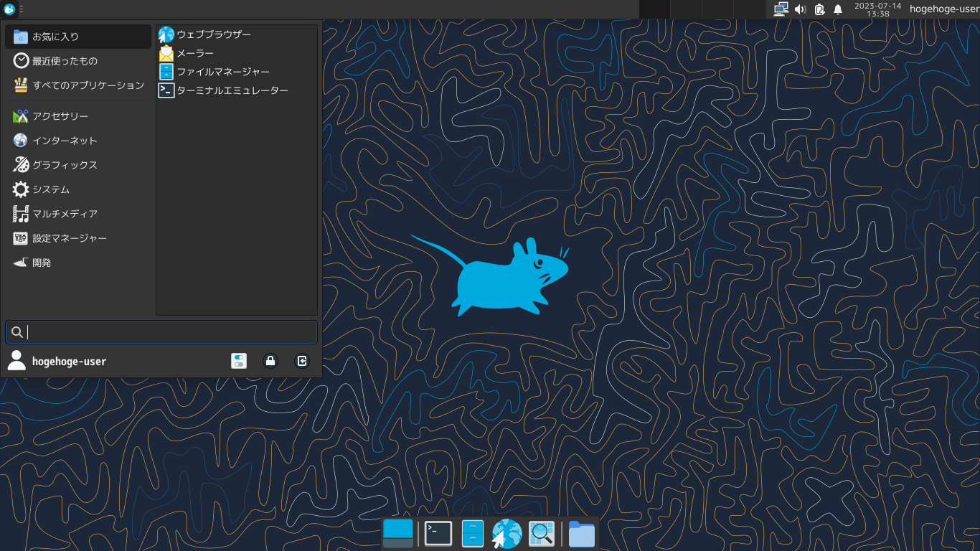Viewport: 980px width, 551px height.
Task: Click the log out icon in the menu
Action: [x=302, y=361]
